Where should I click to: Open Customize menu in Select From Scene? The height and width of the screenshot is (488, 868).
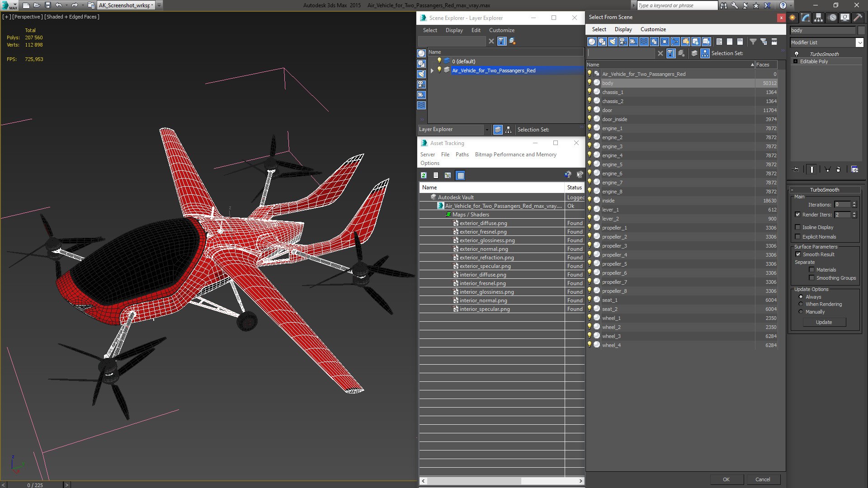(x=653, y=29)
